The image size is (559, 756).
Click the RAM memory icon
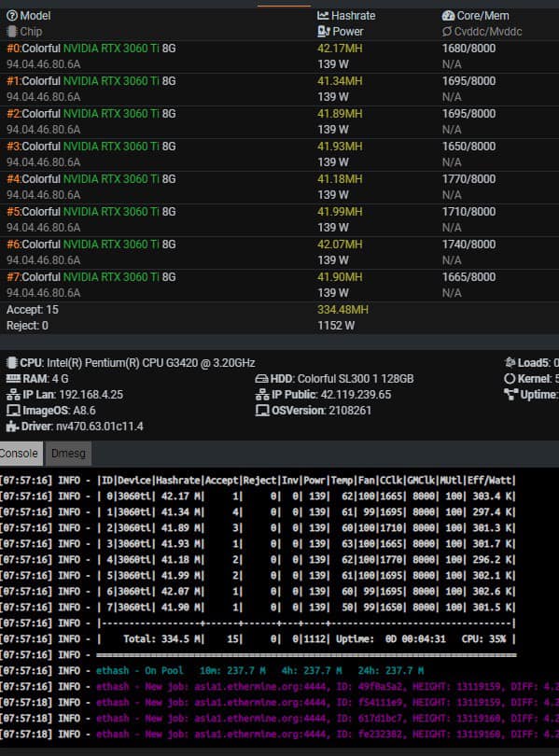[x=13, y=379]
